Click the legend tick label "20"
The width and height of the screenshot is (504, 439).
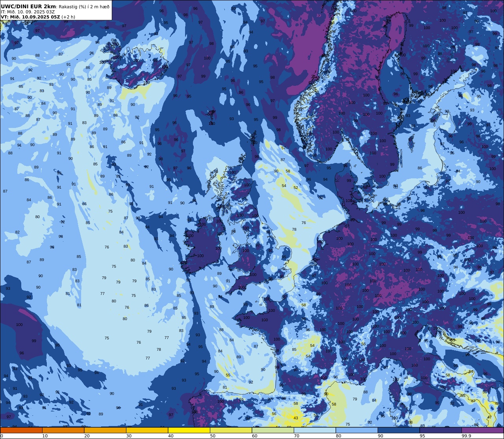tap(87, 436)
